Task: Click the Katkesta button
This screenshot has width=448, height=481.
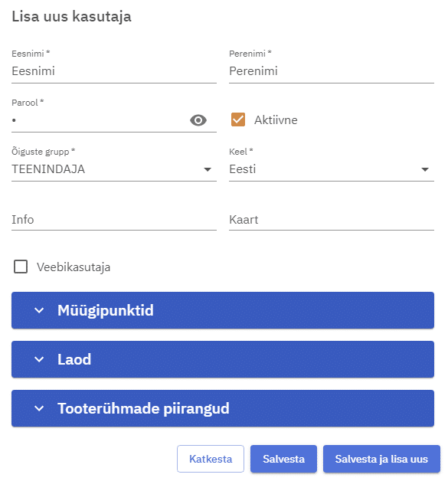Action: (211, 459)
